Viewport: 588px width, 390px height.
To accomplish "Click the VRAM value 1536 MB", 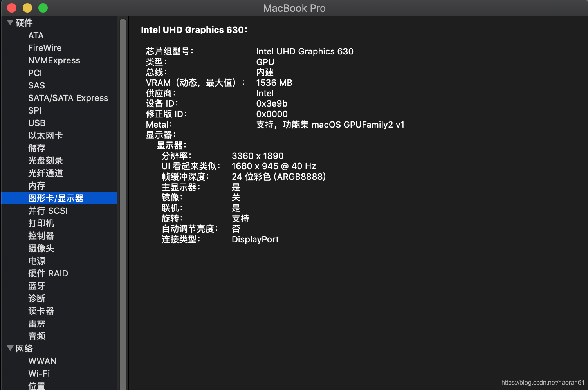I will (274, 83).
